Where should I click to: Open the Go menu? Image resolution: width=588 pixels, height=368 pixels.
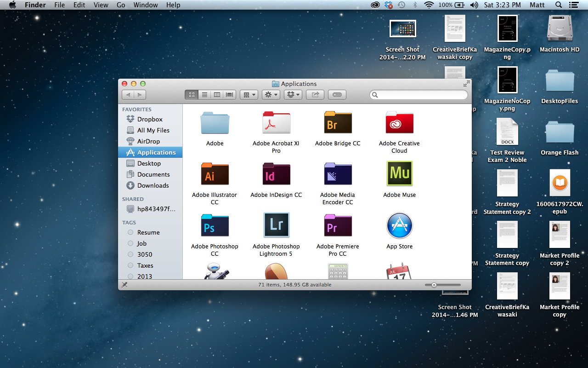121,5
